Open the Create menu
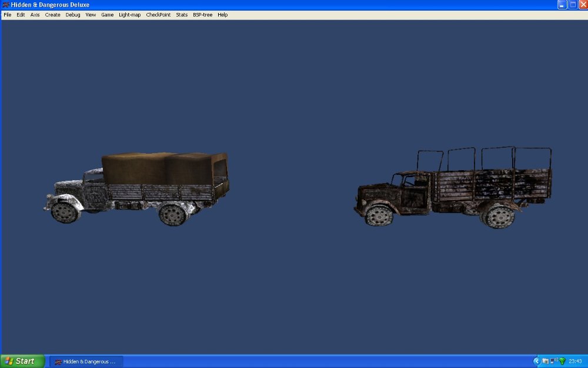This screenshot has height=368, width=588. coord(52,15)
